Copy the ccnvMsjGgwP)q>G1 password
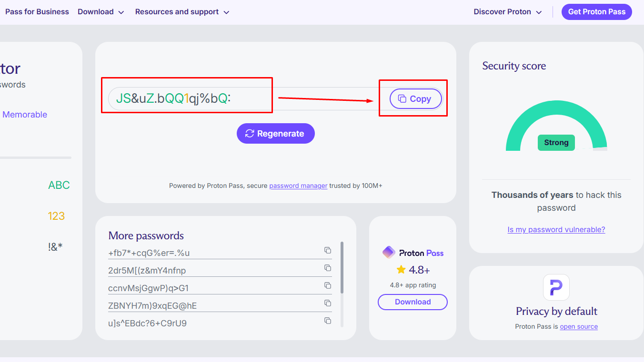Screen dimensions: 644x362 (328, 285)
